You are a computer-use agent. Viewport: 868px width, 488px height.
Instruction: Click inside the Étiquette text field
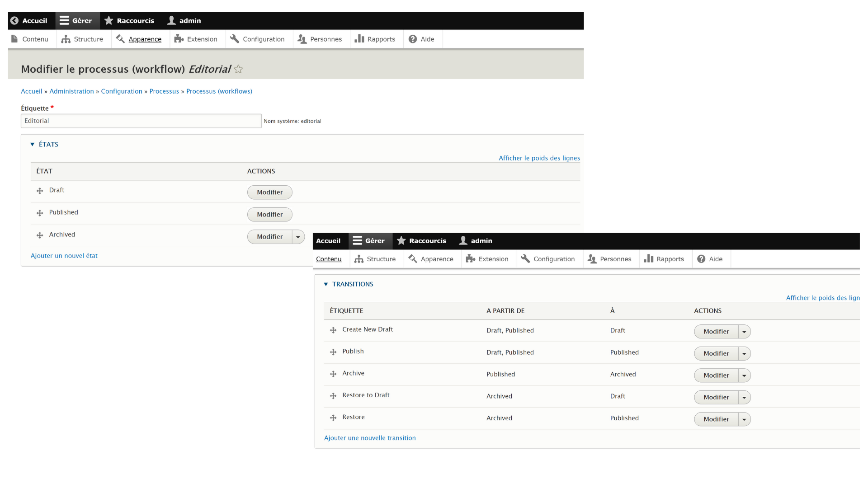141,121
